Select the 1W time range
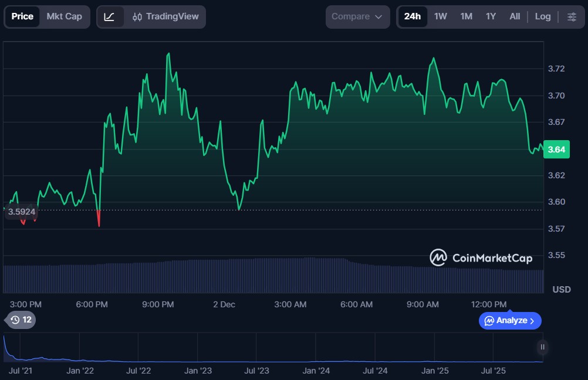 pyautogui.click(x=440, y=16)
